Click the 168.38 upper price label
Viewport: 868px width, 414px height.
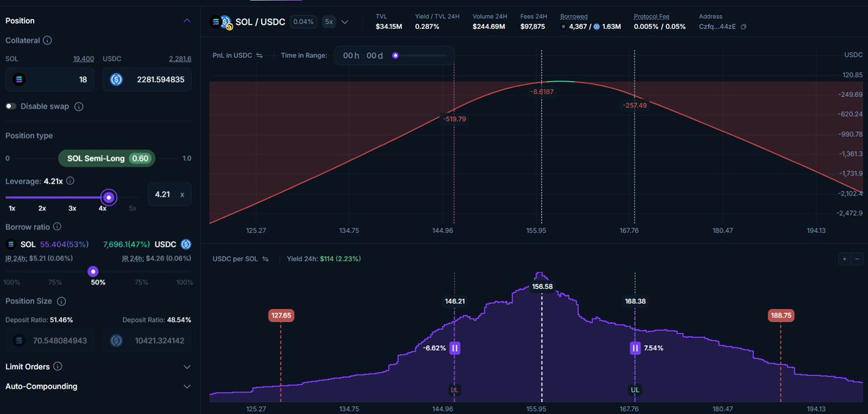click(x=635, y=301)
